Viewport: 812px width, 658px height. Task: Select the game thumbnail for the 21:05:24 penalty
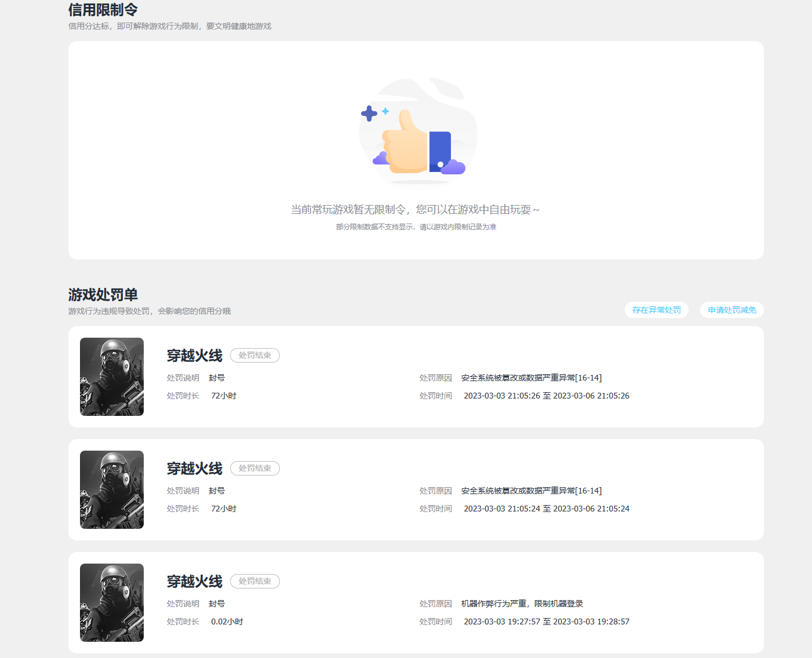coord(112,489)
